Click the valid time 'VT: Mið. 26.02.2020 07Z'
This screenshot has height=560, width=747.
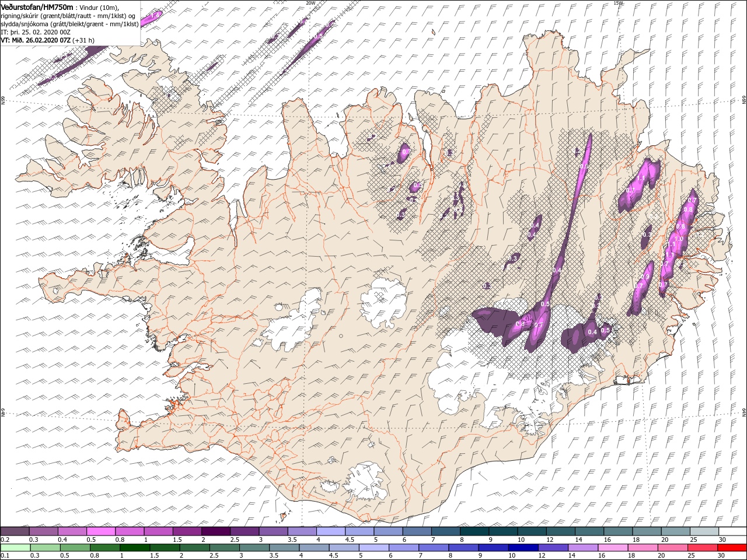(x=36, y=40)
